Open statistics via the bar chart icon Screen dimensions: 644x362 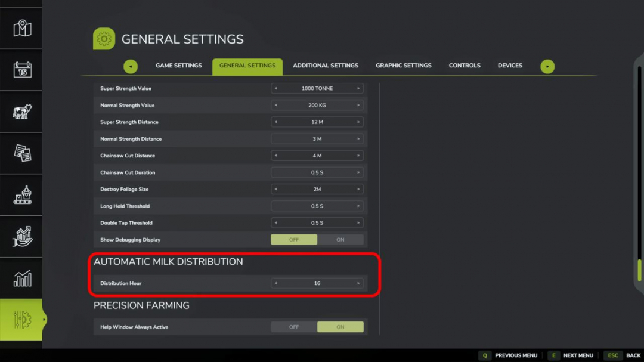point(21,278)
